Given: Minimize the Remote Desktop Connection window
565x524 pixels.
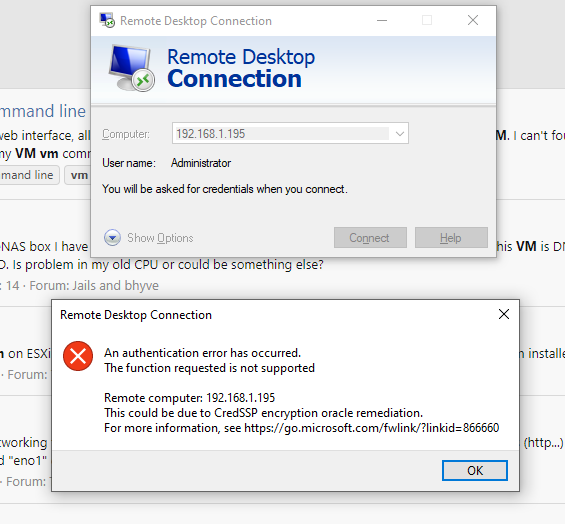Looking at the screenshot, I should tap(382, 21).
